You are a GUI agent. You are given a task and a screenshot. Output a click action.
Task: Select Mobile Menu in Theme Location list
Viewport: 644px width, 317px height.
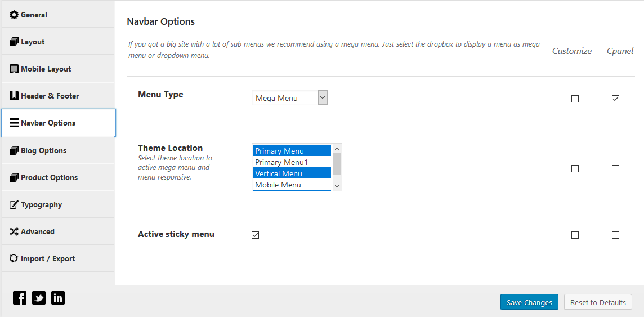[292, 185]
